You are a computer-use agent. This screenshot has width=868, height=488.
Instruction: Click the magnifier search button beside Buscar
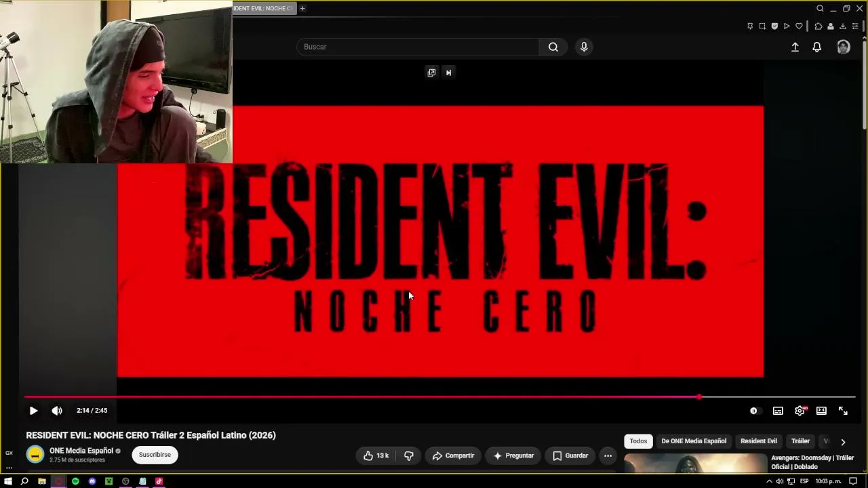553,47
